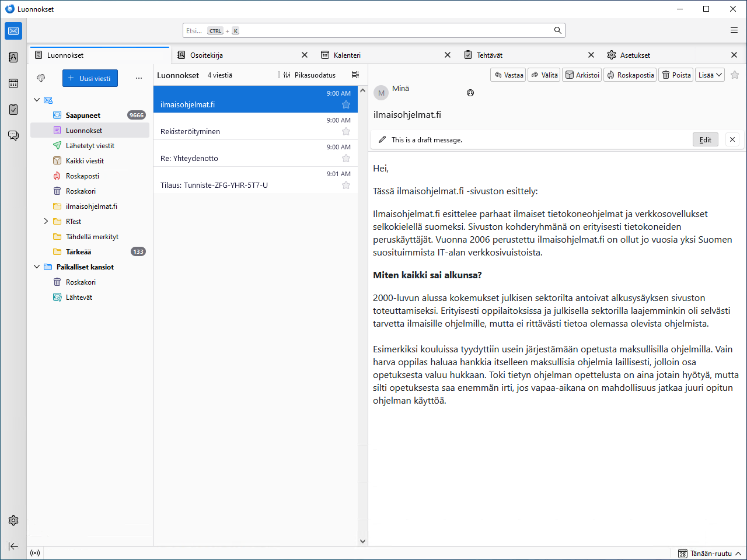Select the Roskaposti folder
This screenshot has height=560, width=747.
point(90,176)
